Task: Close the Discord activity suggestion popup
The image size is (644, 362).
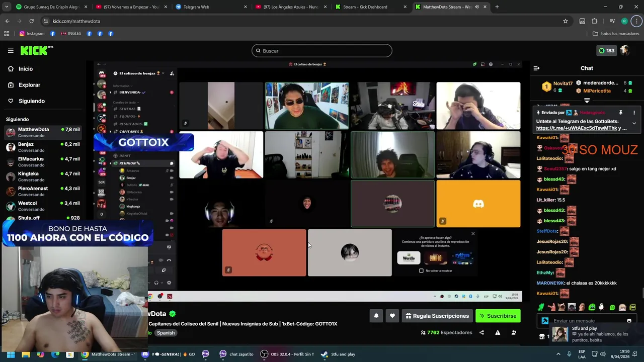Action: [473, 234]
